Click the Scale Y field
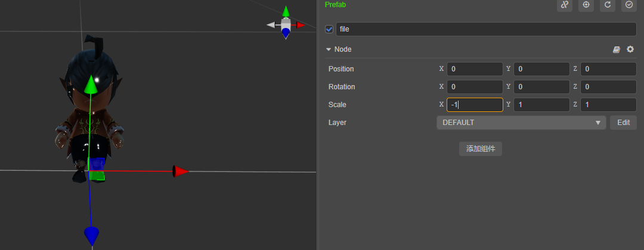Image resolution: width=644 pixels, height=250 pixels. pyautogui.click(x=541, y=105)
